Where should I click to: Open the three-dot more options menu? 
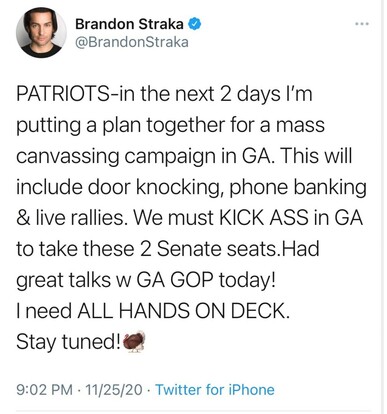pos(362,24)
